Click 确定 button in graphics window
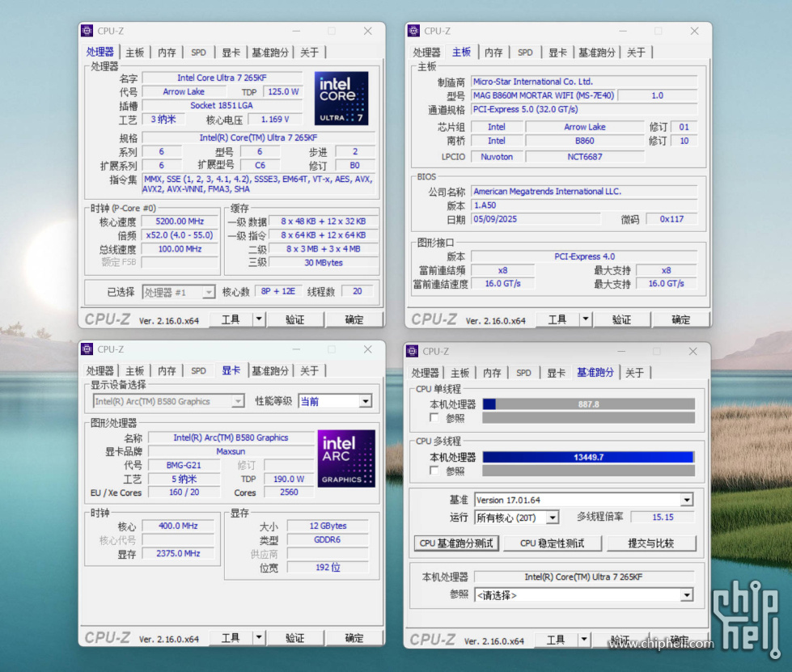Screen dimensions: 792x672 tap(354, 638)
